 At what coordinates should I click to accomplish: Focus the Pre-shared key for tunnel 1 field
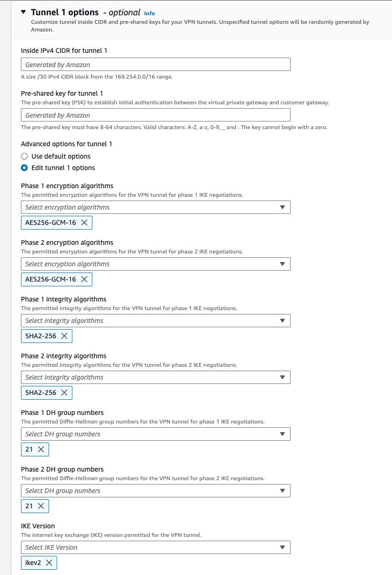coord(155,115)
